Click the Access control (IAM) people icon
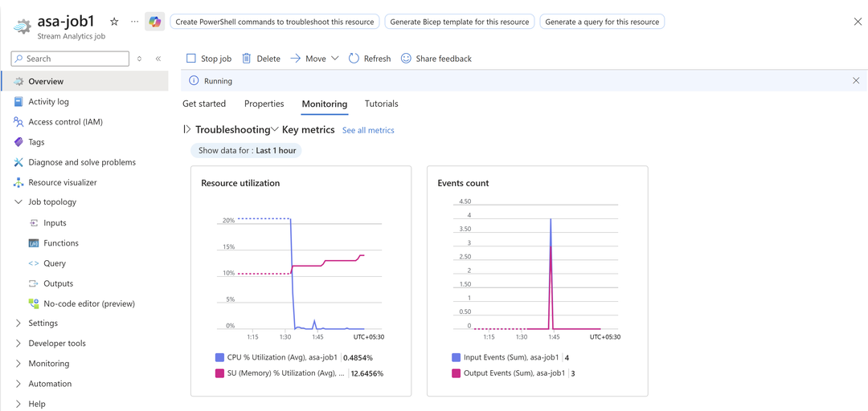This screenshot has width=868, height=411. (18, 122)
